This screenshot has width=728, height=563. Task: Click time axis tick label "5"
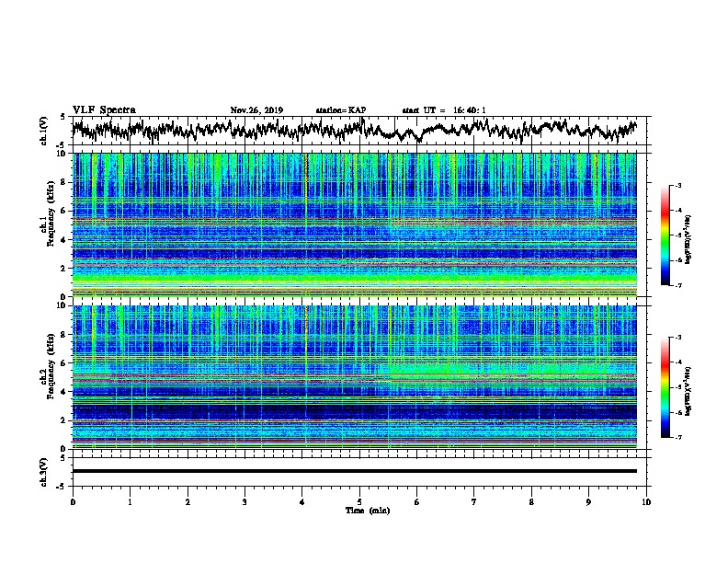tap(359, 502)
